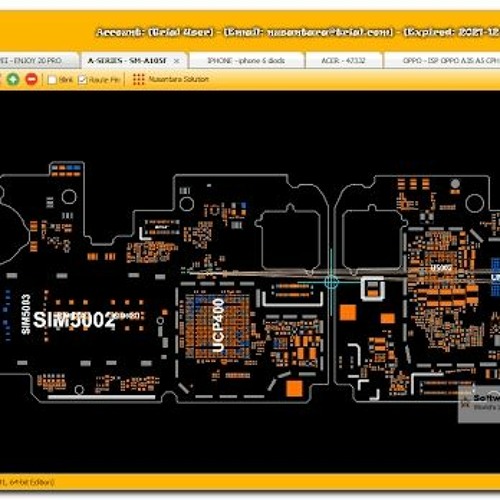
Task: Open the IPHONE iphone 6 diode tab
Action: 246,61
